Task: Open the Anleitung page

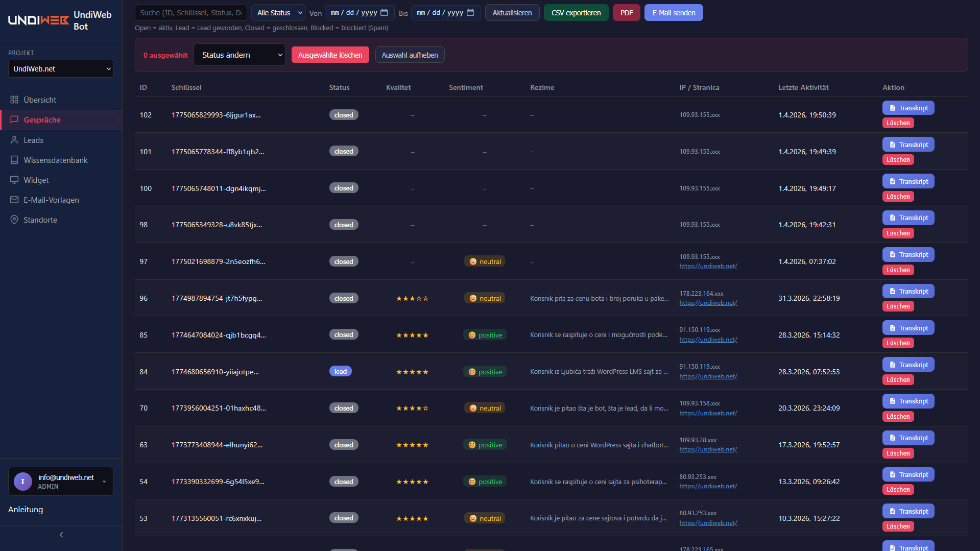Action: [25, 509]
